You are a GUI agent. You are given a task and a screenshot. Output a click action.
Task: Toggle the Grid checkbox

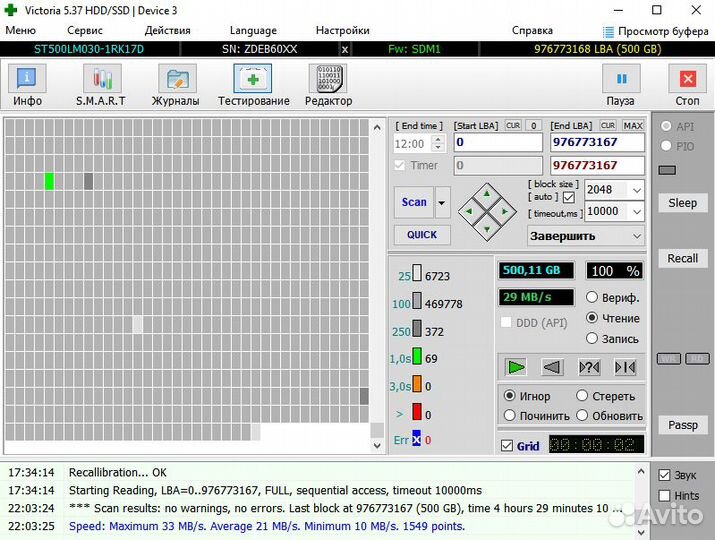click(507, 446)
